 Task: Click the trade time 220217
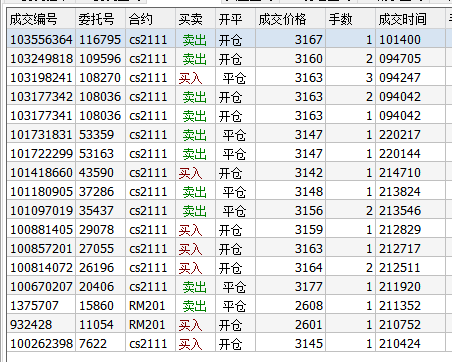point(400,135)
